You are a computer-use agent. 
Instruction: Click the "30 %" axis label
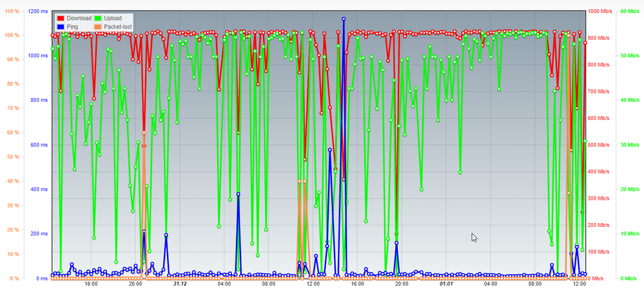tap(13, 206)
